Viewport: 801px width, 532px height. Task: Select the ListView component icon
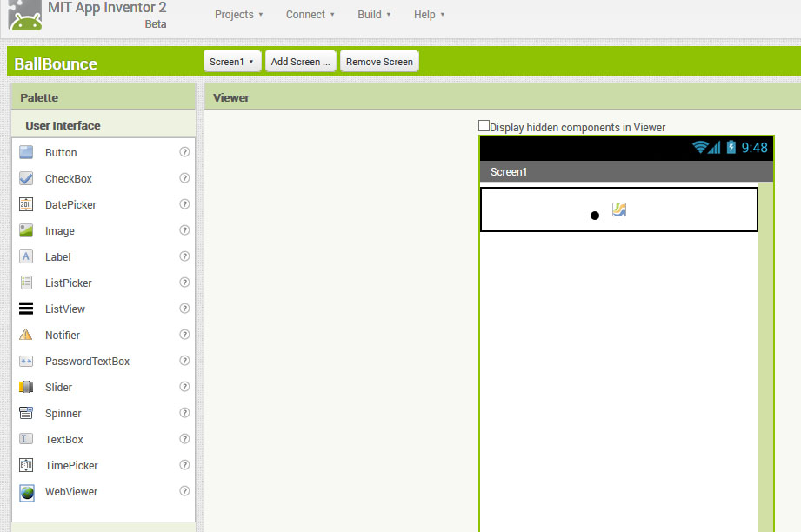26,309
